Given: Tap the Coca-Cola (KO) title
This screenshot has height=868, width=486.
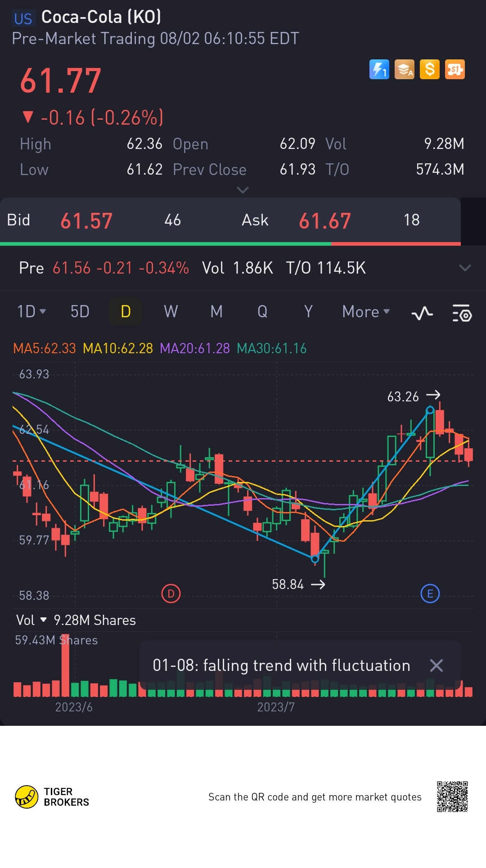Looking at the screenshot, I should coord(101,17).
